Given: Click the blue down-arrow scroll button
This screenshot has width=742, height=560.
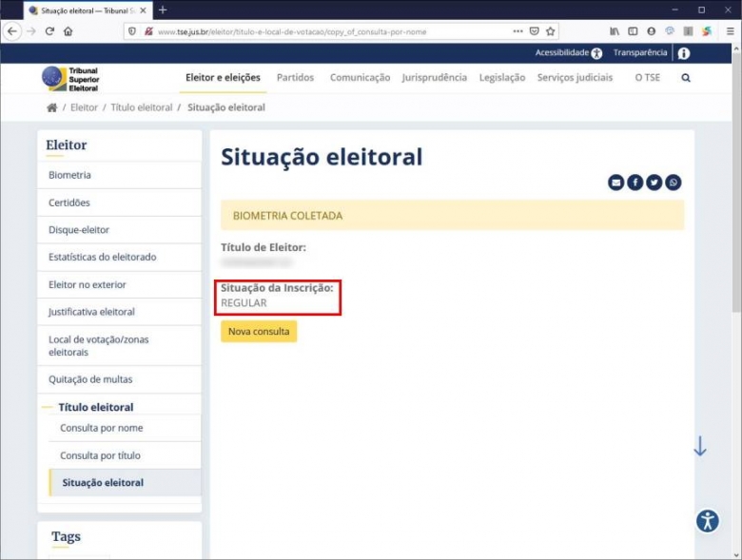Looking at the screenshot, I should coord(700,446).
